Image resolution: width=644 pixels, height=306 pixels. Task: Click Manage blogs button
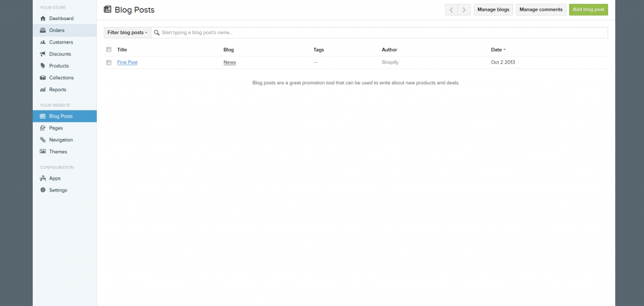coord(493,10)
